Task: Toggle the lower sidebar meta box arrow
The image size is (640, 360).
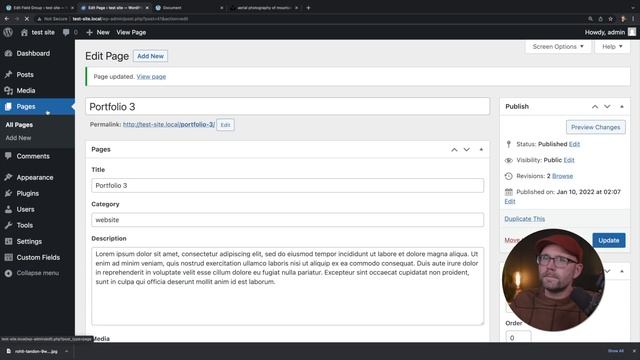Action: coord(622,271)
